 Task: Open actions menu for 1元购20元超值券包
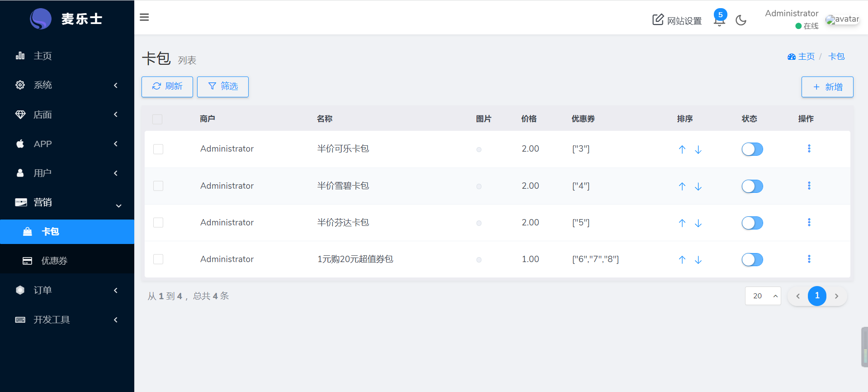pos(809,259)
